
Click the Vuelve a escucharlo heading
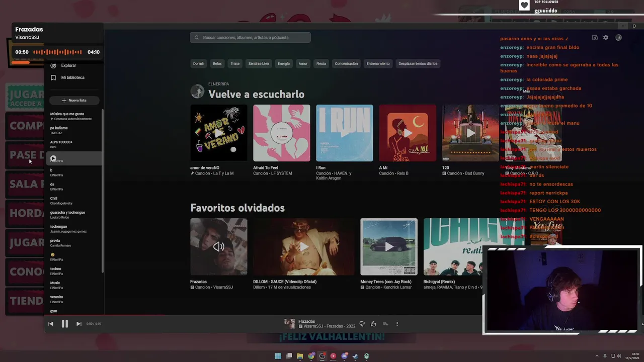click(256, 94)
